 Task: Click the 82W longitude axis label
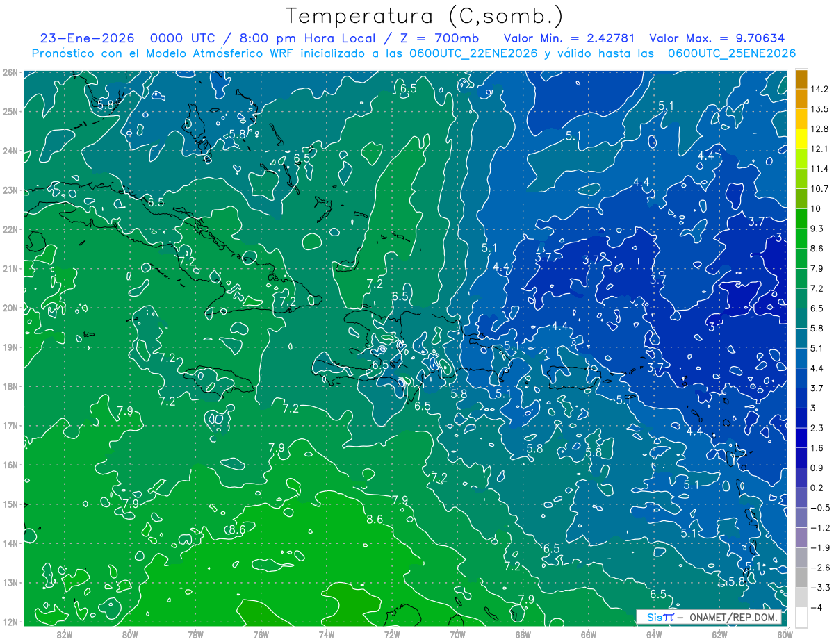(x=65, y=634)
